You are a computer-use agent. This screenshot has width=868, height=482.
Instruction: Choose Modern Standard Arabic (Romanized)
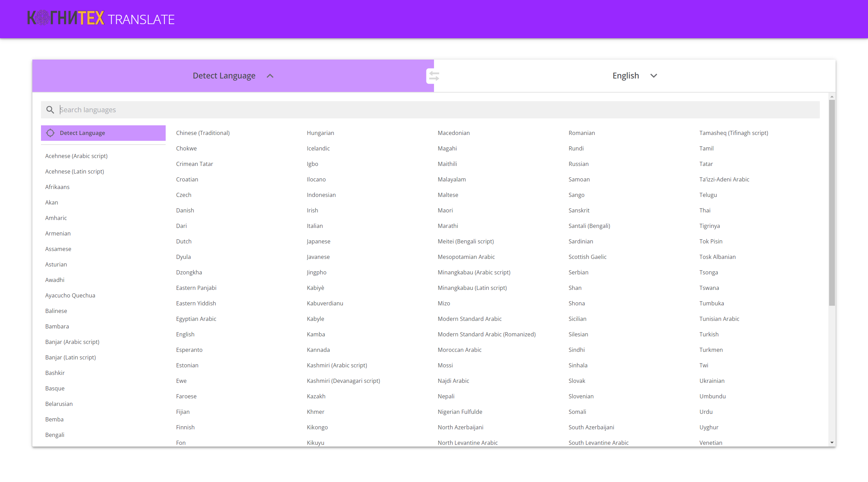click(486, 334)
